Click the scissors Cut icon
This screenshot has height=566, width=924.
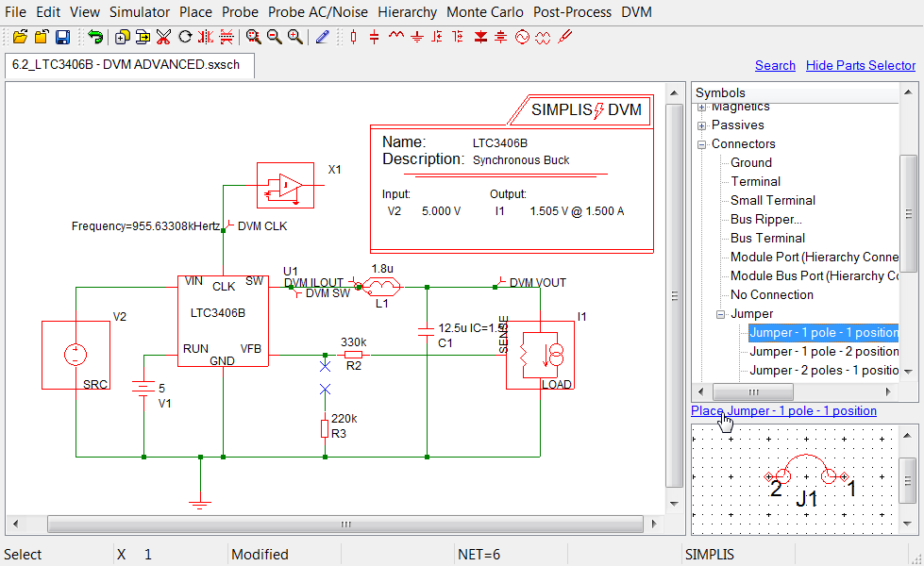click(163, 38)
